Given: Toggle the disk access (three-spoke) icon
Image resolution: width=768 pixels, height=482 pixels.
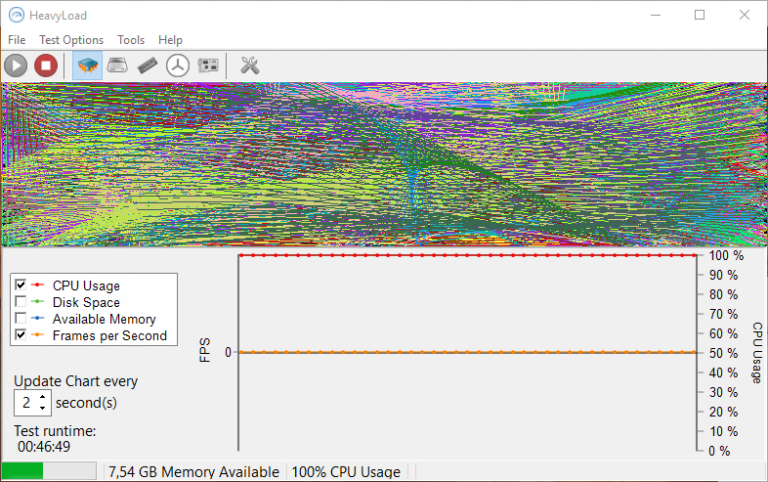Looking at the screenshot, I should click(x=177, y=66).
